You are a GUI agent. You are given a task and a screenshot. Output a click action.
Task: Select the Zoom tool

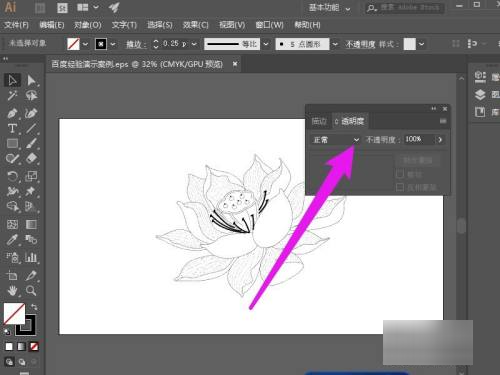[31, 291]
